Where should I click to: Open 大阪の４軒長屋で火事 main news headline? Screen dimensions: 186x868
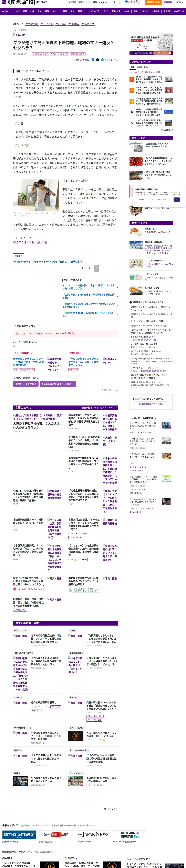coord(38,426)
